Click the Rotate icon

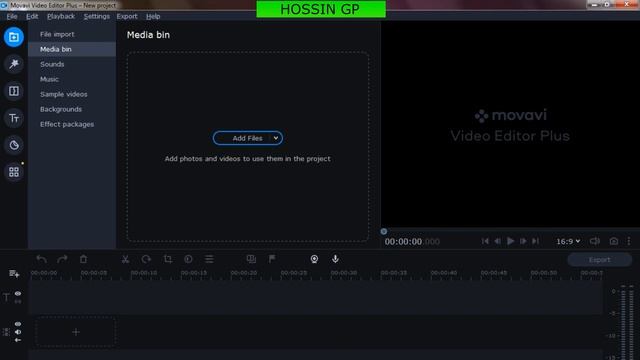coord(146,259)
